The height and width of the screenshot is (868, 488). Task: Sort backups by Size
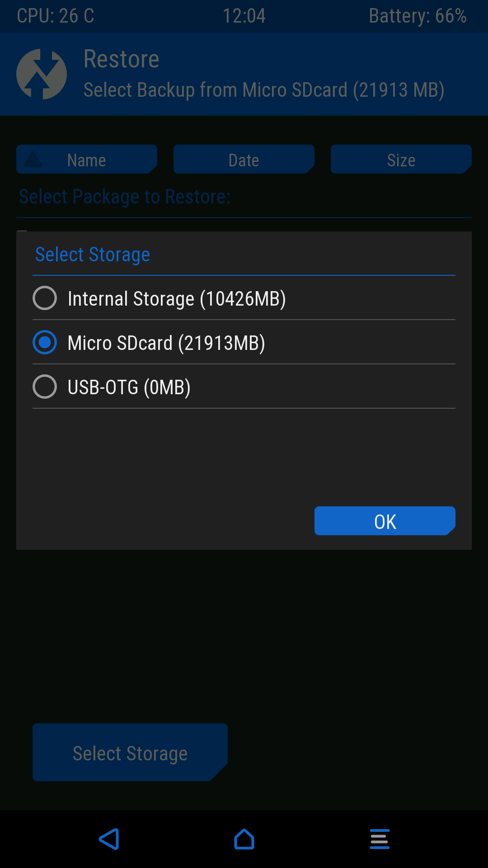point(401,160)
